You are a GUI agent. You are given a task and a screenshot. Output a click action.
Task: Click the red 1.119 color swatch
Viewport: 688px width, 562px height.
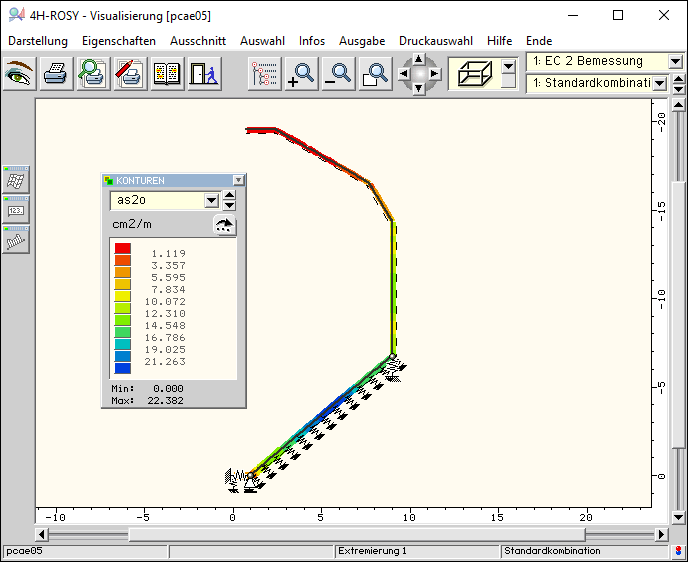pyautogui.click(x=122, y=248)
